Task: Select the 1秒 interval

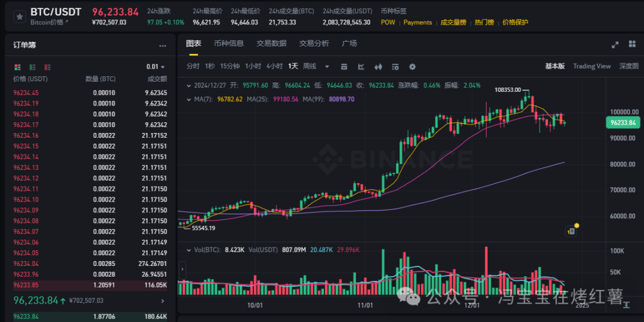Action: point(210,66)
